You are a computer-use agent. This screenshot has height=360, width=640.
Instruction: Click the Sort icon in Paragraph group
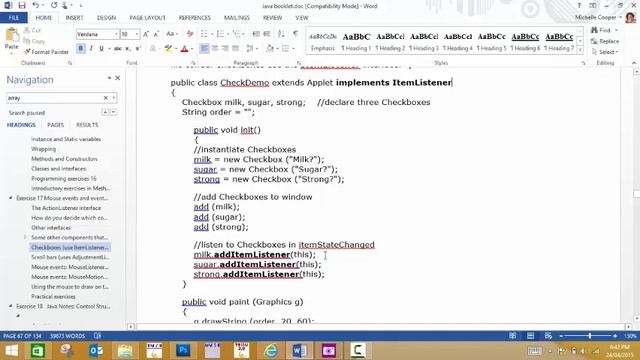[x=281, y=34]
